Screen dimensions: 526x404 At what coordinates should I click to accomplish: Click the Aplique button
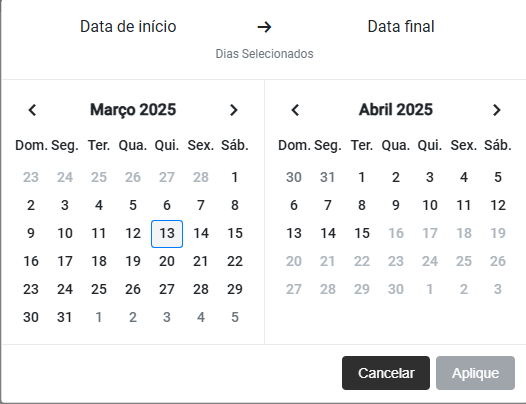click(475, 373)
